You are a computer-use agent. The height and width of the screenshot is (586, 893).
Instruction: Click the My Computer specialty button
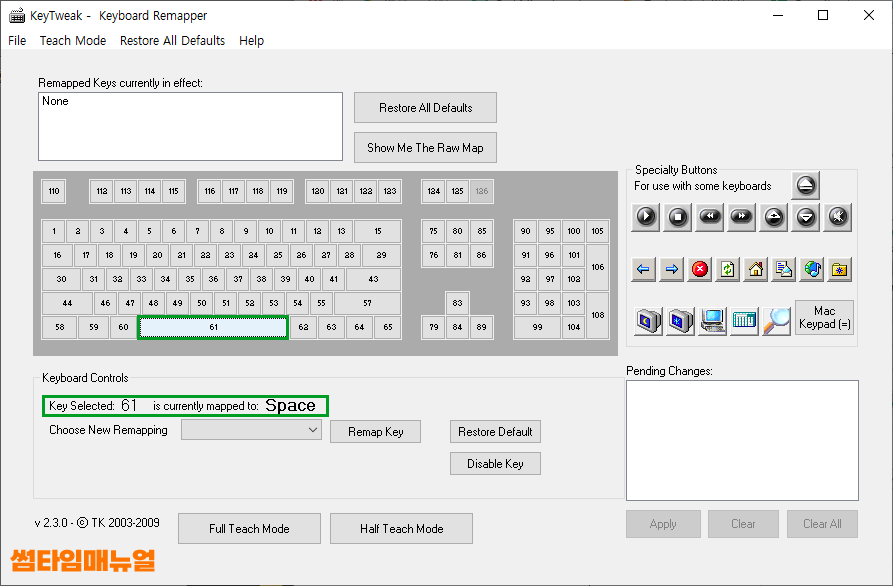[x=712, y=321]
